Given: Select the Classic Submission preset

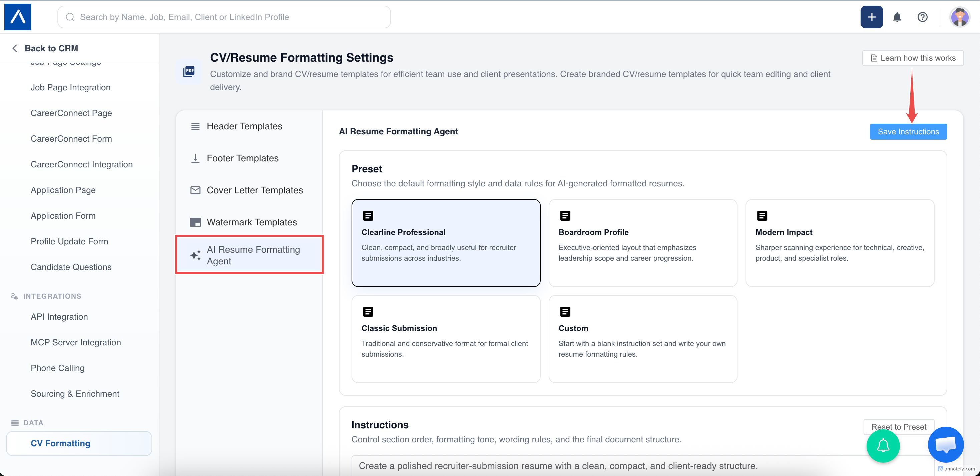Looking at the screenshot, I should click(446, 339).
